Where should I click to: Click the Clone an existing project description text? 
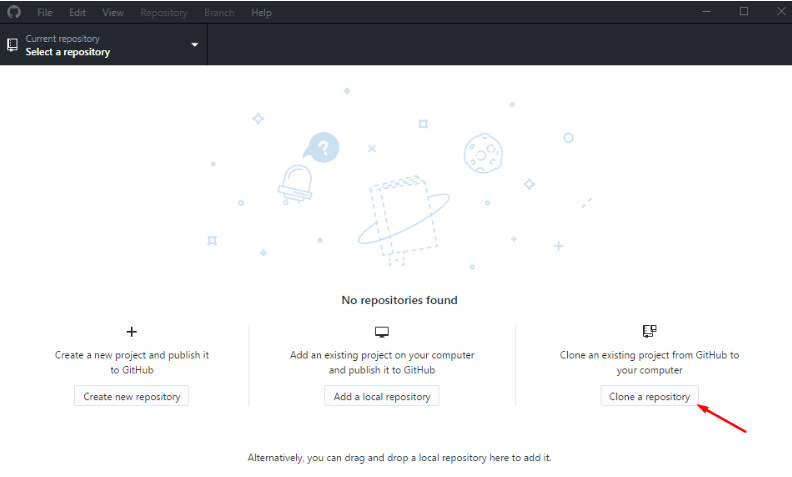coord(650,362)
